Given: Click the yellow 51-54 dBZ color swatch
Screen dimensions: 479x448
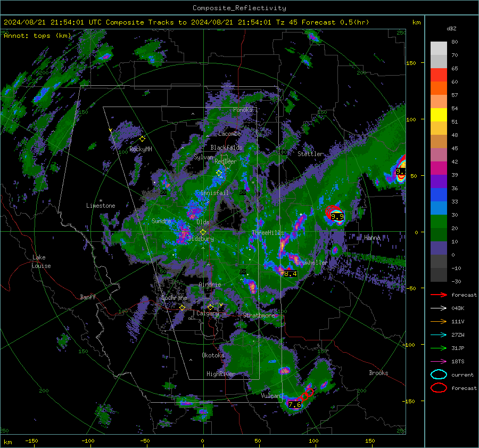Looking at the screenshot, I should coord(439,115).
